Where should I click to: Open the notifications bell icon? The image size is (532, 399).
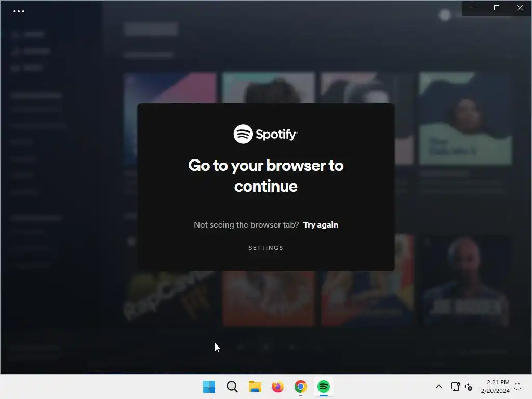[x=517, y=387]
